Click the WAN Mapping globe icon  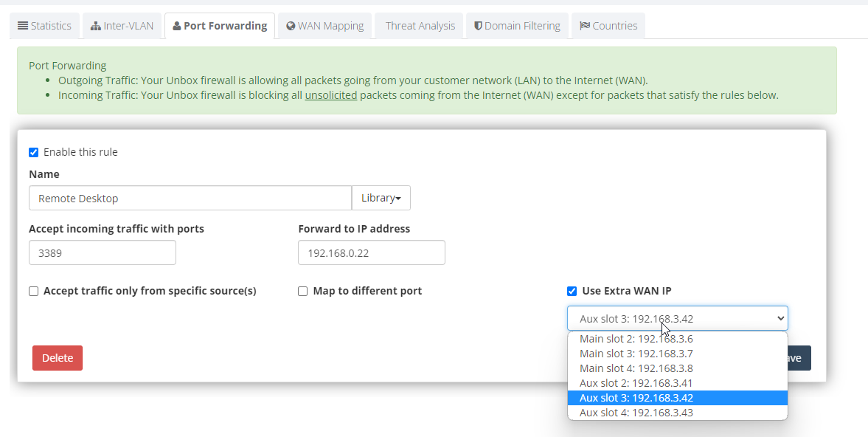[291, 26]
